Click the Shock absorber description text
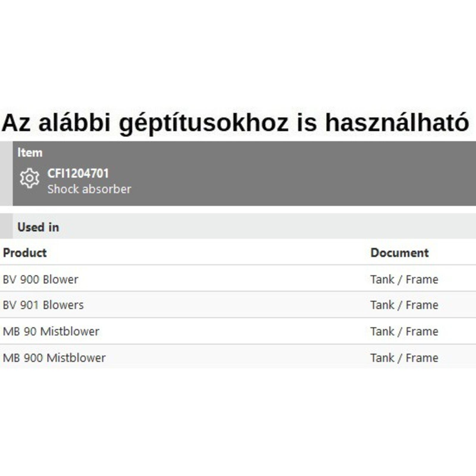This screenshot has width=476, height=476. 89,189
